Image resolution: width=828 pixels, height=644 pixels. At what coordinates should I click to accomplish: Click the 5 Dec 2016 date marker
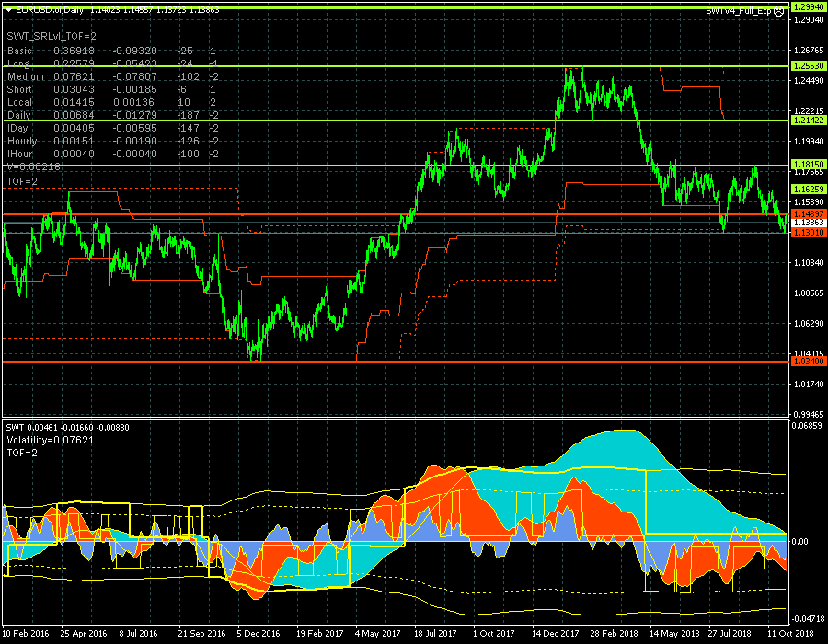[x=259, y=633]
